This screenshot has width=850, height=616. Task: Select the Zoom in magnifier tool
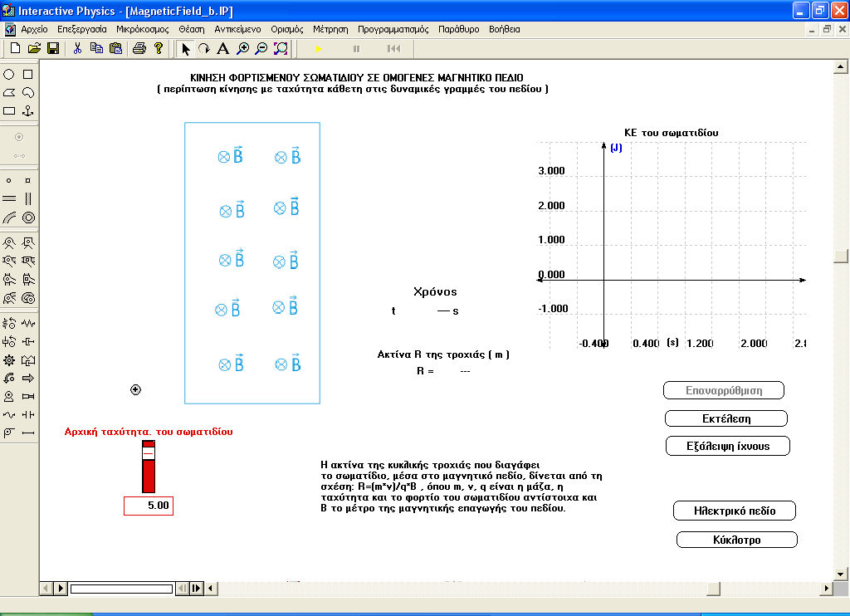243,49
